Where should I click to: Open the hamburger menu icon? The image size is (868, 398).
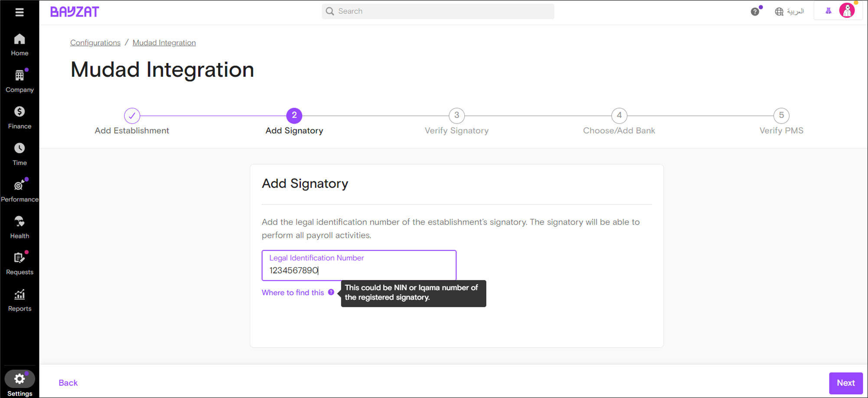pyautogui.click(x=20, y=12)
